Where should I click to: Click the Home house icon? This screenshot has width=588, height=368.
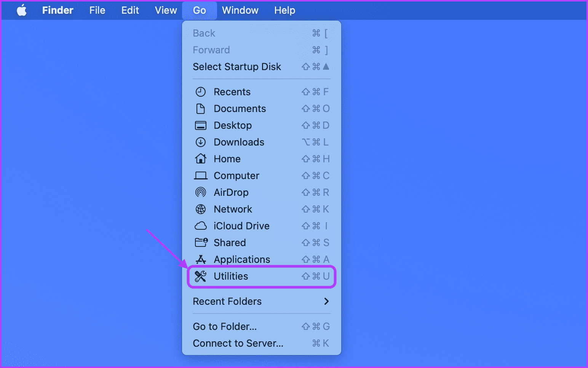(x=201, y=158)
